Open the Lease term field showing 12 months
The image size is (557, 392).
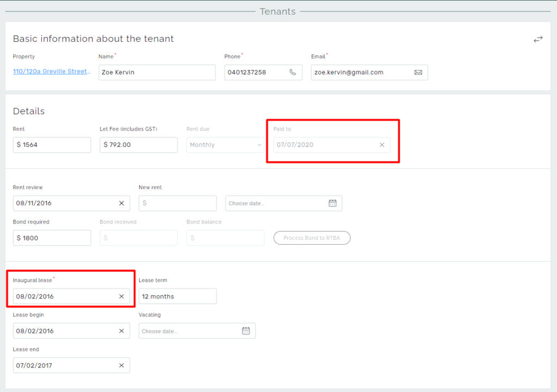click(x=177, y=296)
